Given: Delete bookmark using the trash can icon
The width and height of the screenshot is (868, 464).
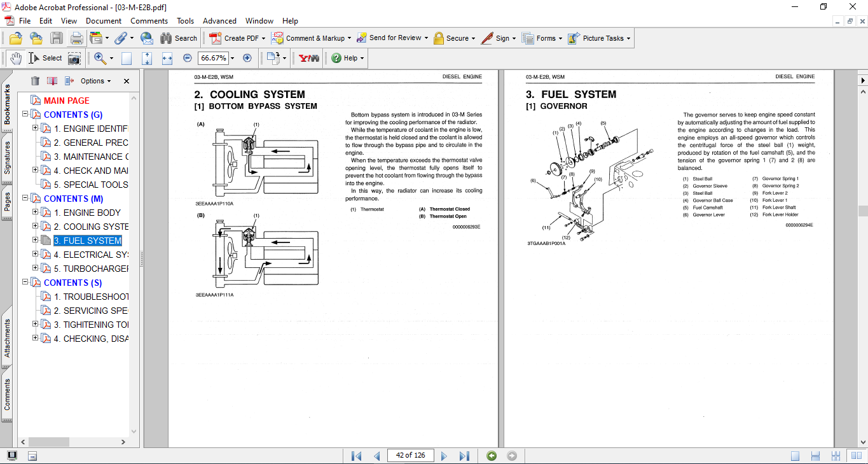Looking at the screenshot, I should point(35,81).
